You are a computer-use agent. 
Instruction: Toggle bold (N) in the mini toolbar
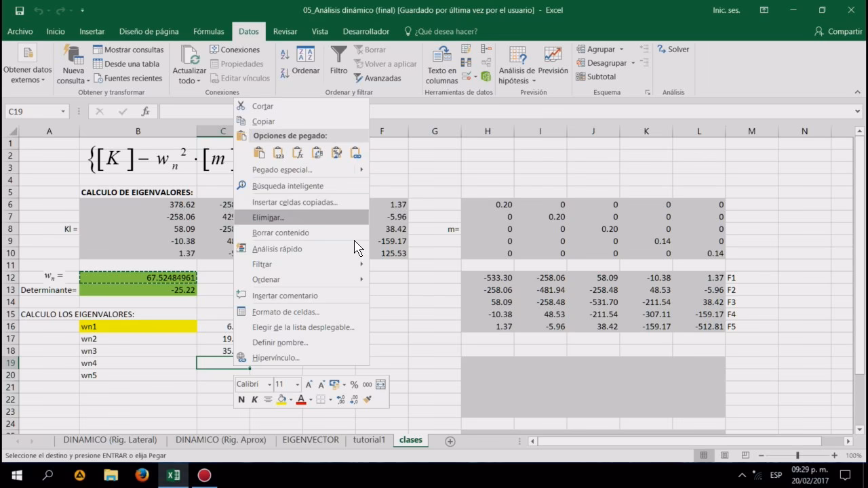(241, 400)
